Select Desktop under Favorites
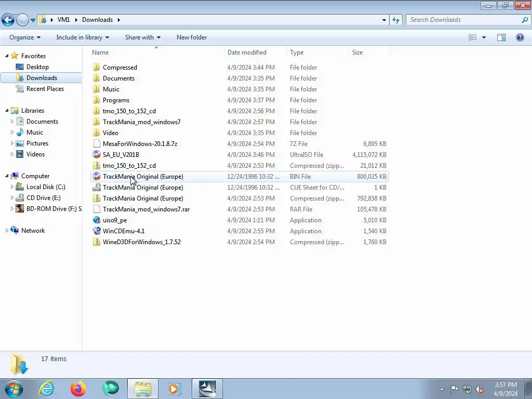The image size is (532, 399). pos(37,67)
